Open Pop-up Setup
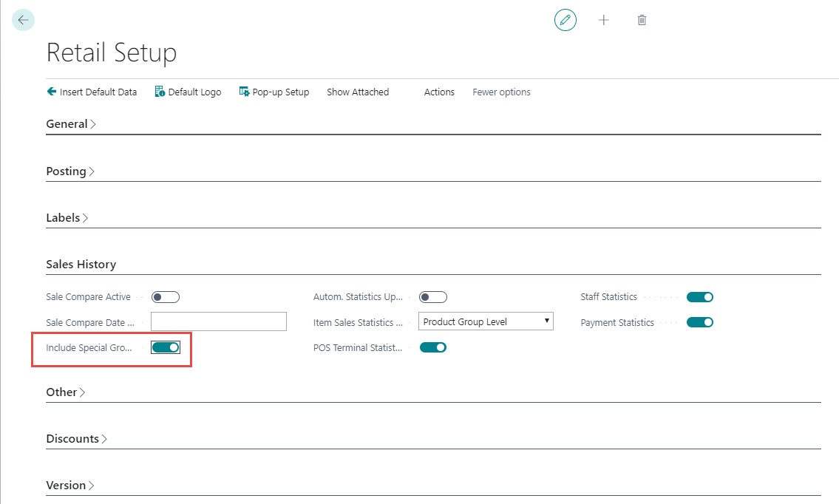The height and width of the screenshot is (504, 839). pos(274,92)
